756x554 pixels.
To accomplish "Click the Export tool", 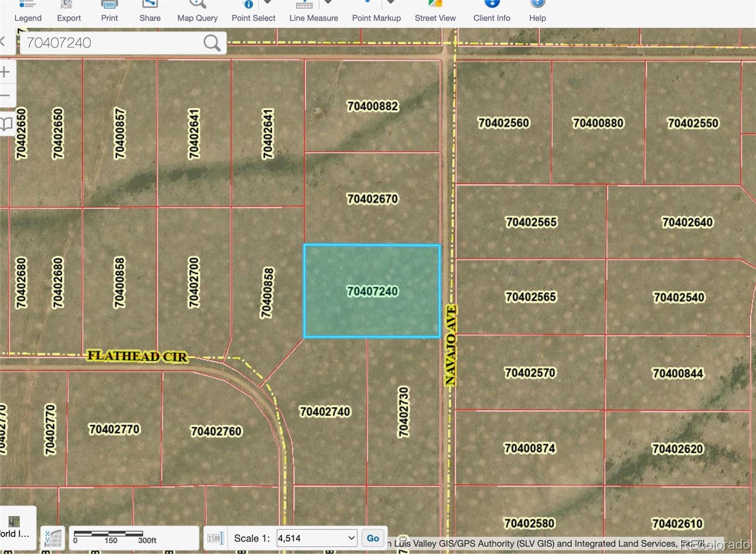I will tap(69, 12).
